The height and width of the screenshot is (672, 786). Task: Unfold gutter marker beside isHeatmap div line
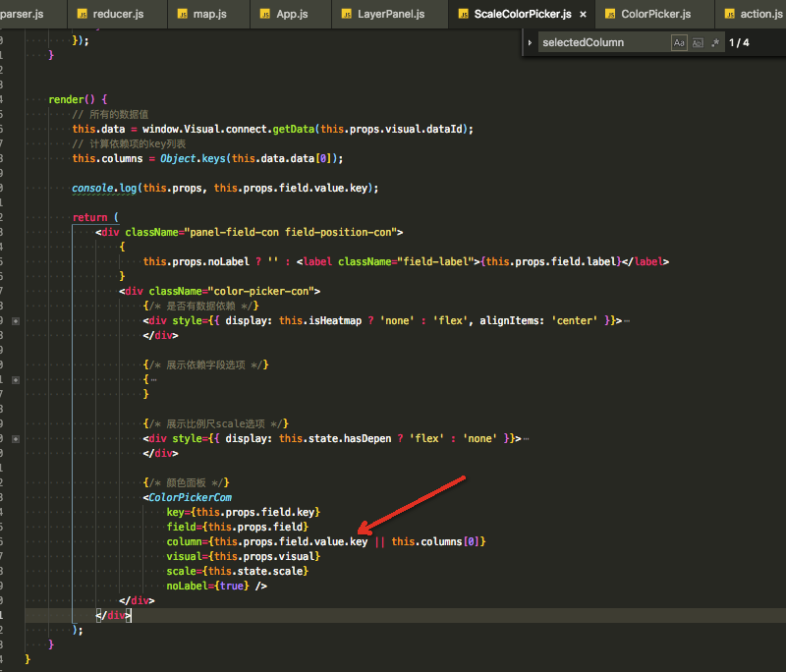click(x=16, y=320)
